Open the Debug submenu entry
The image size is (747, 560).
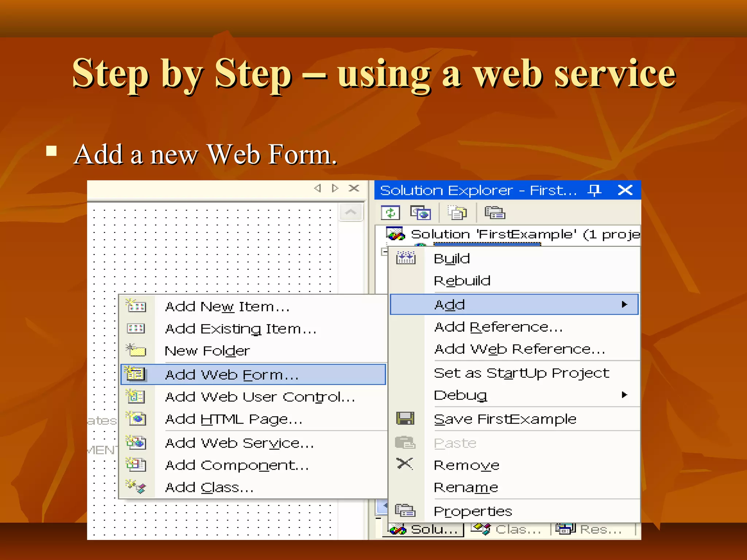pyautogui.click(x=514, y=395)
